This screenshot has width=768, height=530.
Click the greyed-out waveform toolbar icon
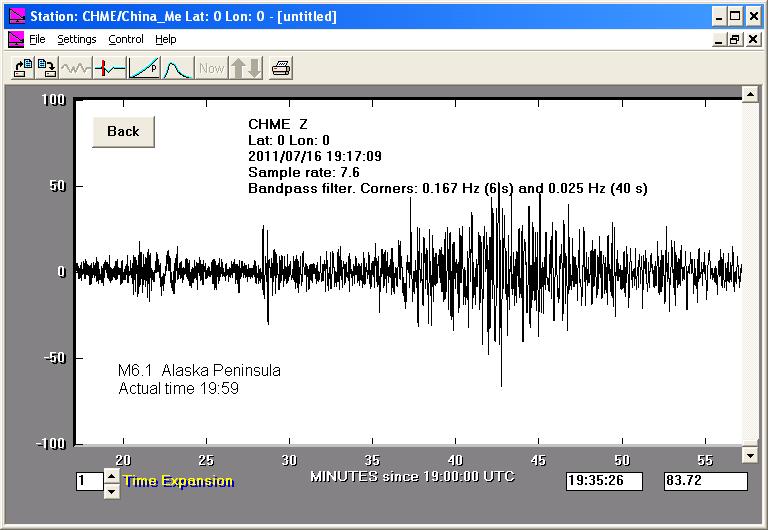tap(76, 68)
